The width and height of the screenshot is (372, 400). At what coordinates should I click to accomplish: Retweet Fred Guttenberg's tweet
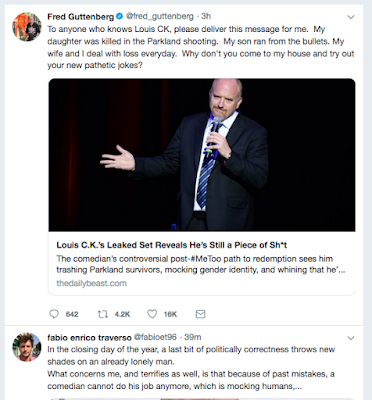click(103, 314)
